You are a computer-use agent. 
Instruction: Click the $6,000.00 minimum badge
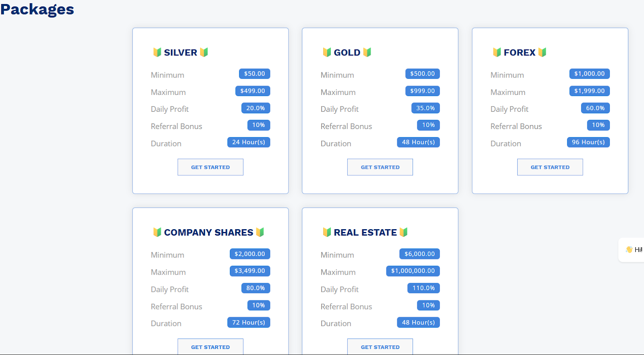tap(420, 254)
